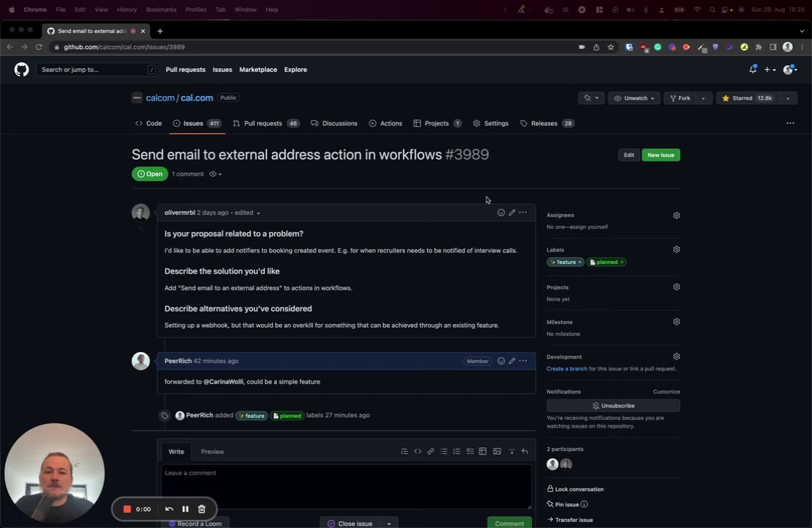Screen dimensions: 812x528
Task: Open the user avatar menu
Action: click(x=790, y=70)
